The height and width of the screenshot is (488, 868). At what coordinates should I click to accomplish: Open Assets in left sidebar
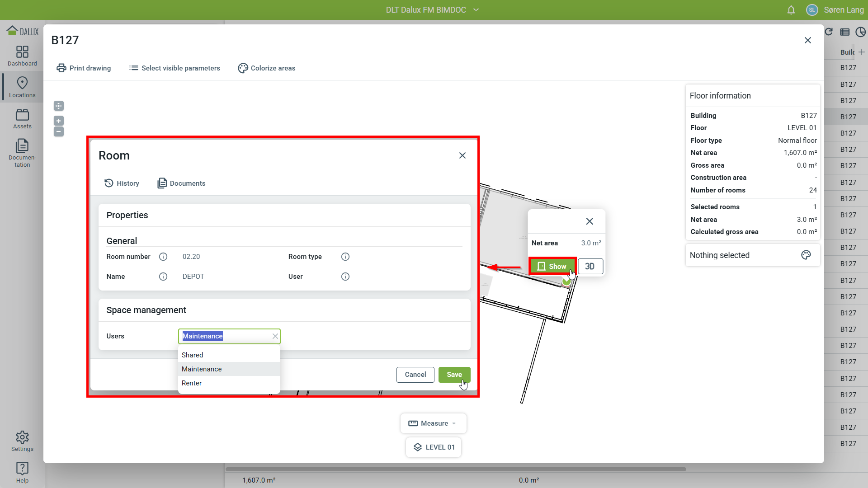22,119
